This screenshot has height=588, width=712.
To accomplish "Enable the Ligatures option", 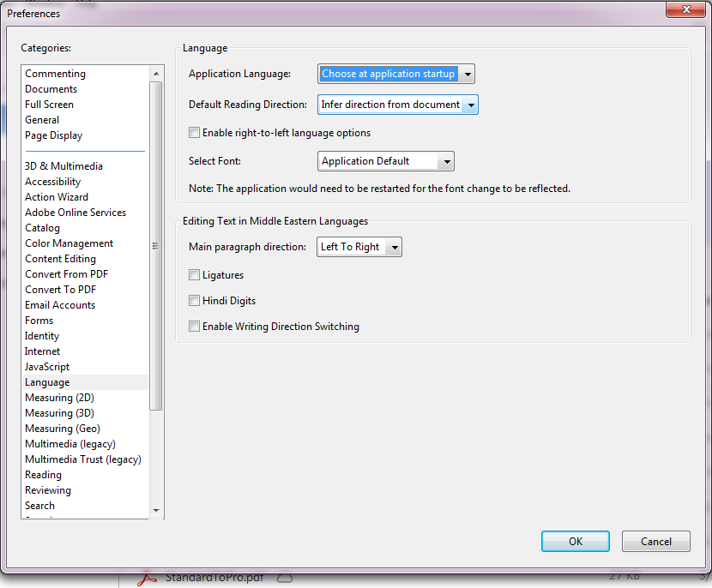I will [x=194, y=276].
